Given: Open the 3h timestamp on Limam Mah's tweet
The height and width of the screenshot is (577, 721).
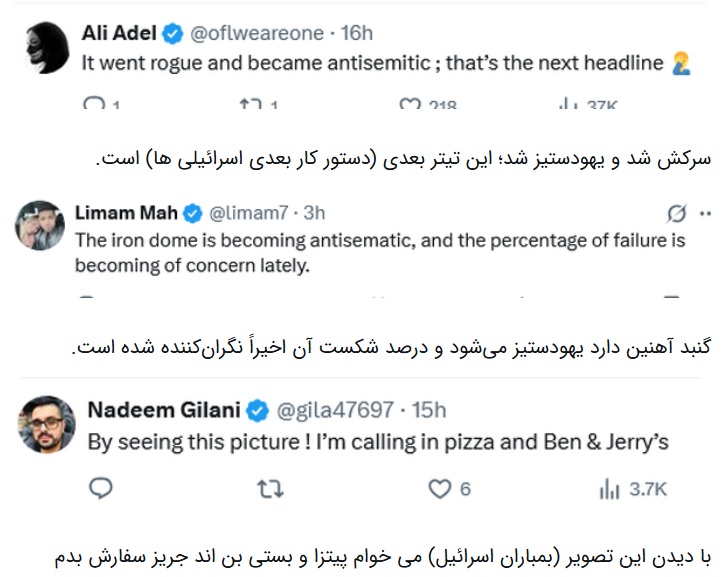Looking at the screenshot, I should click(x=313, y=212).
